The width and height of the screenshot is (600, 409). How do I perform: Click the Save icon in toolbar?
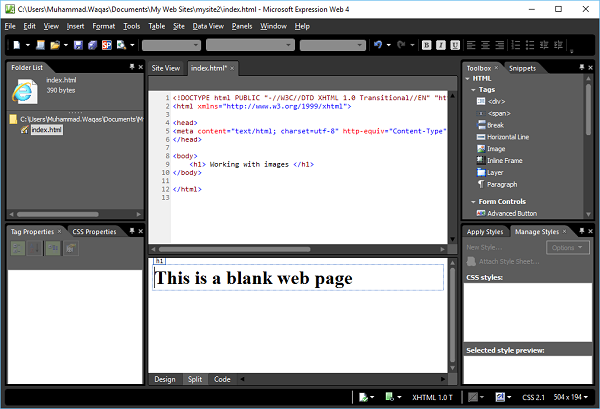[77, 45]
